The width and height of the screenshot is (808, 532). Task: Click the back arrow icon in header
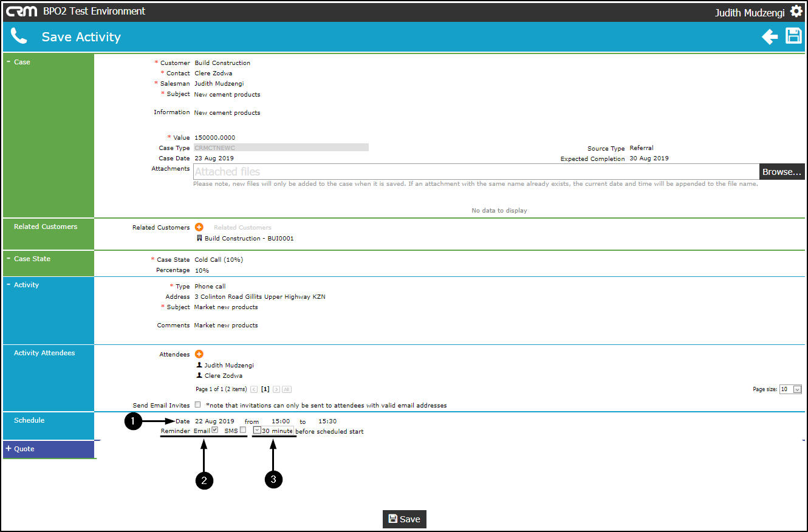(770, 37)
